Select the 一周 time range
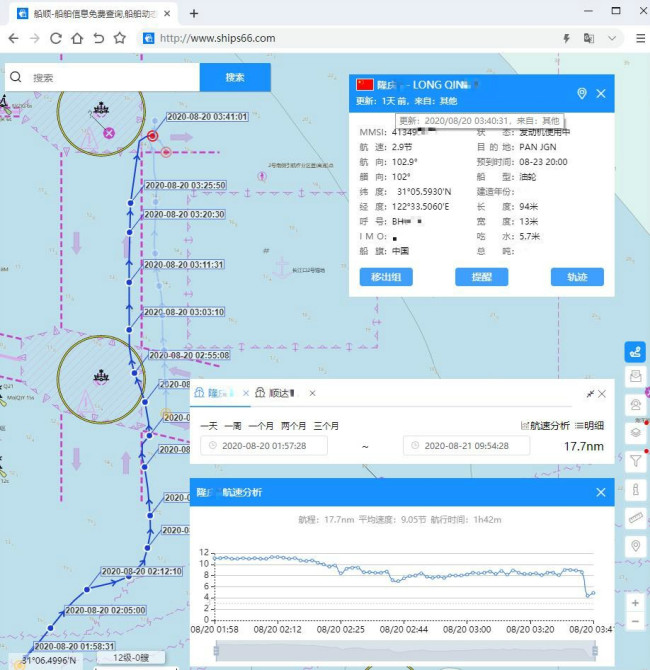 click(x=233, y=426)
